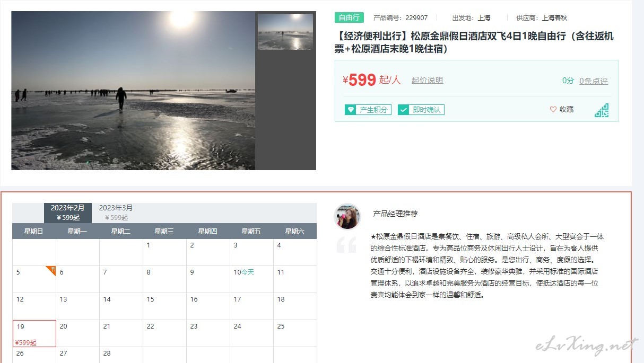Open the 0条点评 reviews link
The height and width of the screenshot is (363, 644).
pyautogui.click(x=594, y=81)
